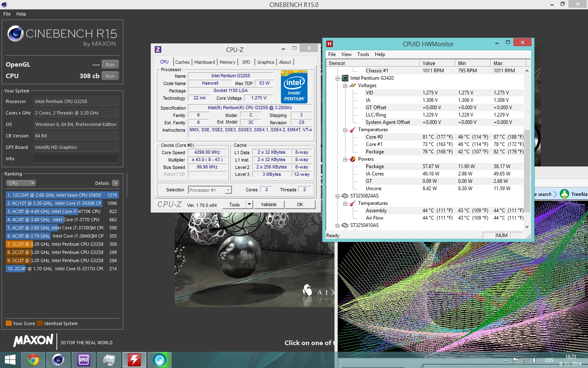Collapse the Intel Pentium G3420 tree node

click(337, 78)
